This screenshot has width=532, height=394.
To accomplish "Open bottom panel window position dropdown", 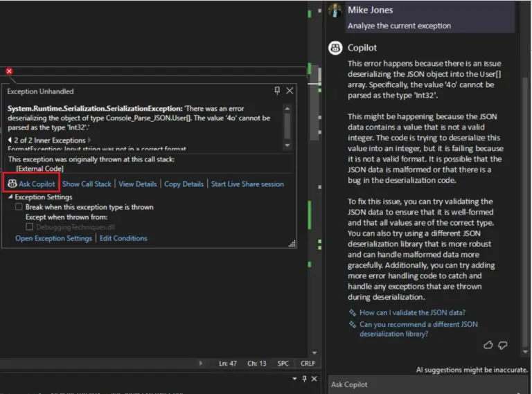I will (294, 378).
